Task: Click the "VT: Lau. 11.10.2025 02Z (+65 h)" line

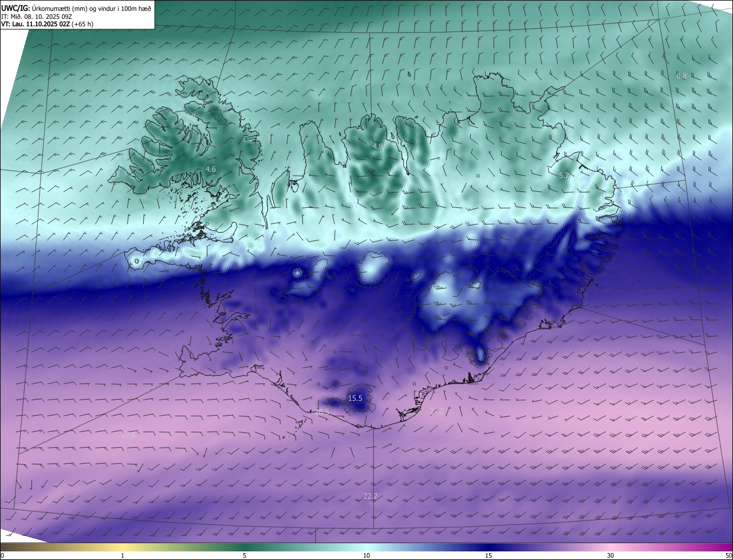Action: click(x=47, y=24)
